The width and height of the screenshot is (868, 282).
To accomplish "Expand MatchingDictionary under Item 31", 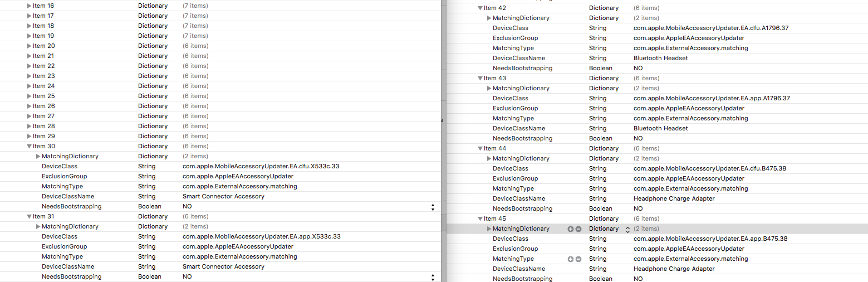I will coord(38,227).
